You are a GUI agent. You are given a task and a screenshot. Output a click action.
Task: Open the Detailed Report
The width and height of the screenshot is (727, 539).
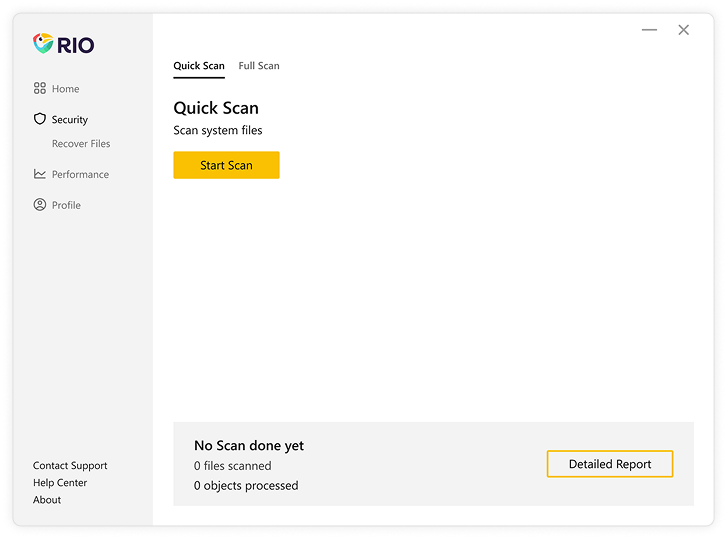click(x=610, y=464)
